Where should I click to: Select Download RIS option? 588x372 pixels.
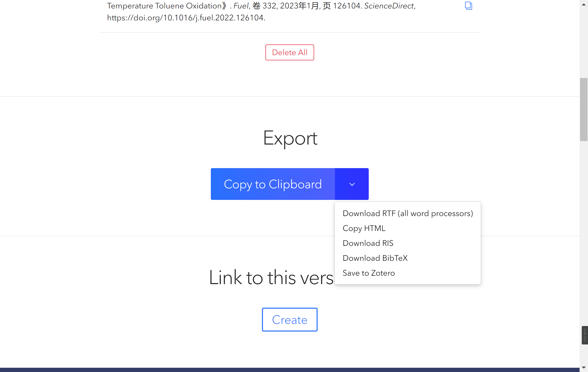368,243
